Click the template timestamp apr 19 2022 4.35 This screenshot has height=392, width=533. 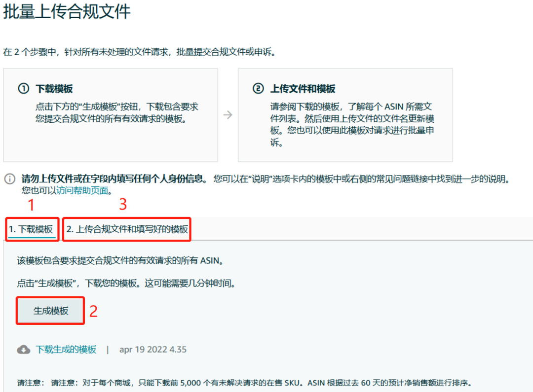pyautogui.click(x=152, y=349)
